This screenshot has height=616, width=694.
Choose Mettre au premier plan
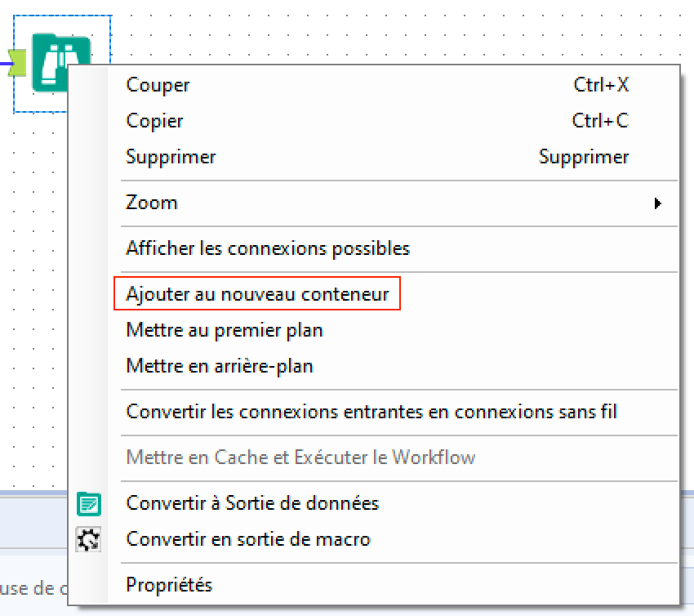[x=225, y=330]
